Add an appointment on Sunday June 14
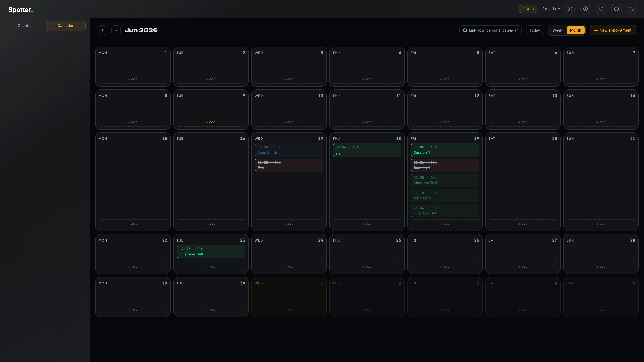644x362 pixels. tap(601, 122)
